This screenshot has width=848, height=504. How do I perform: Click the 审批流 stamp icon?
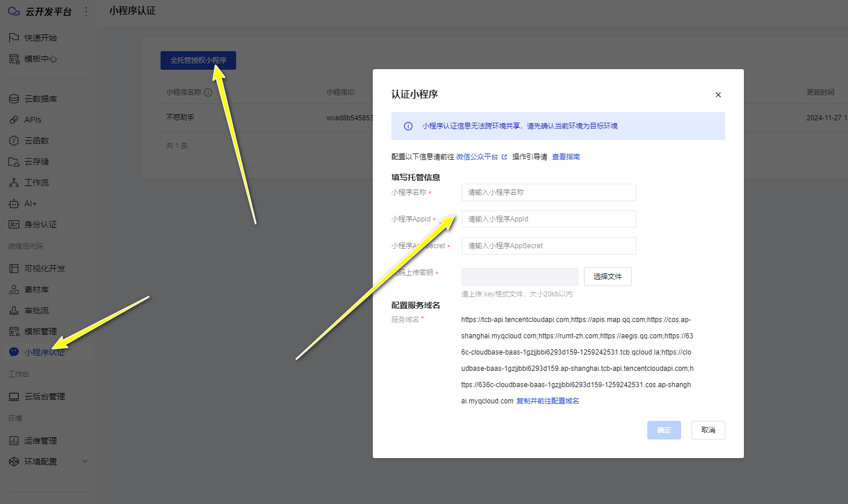(14, 310)
